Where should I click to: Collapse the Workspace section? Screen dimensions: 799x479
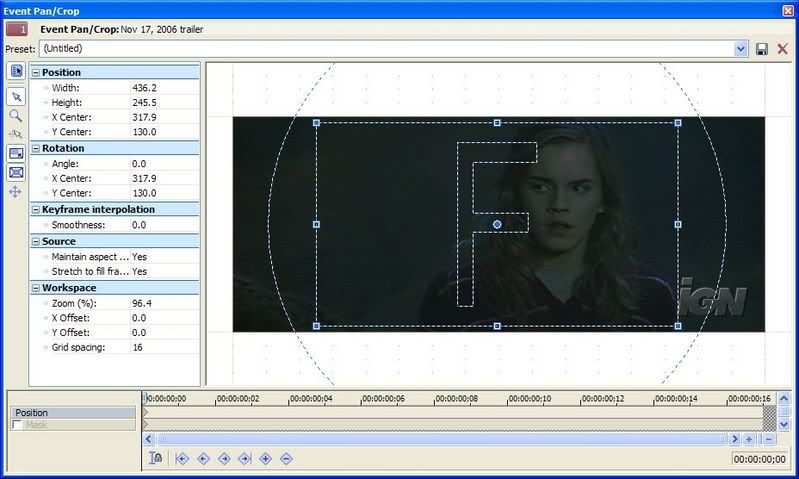(x=36, y=288)
